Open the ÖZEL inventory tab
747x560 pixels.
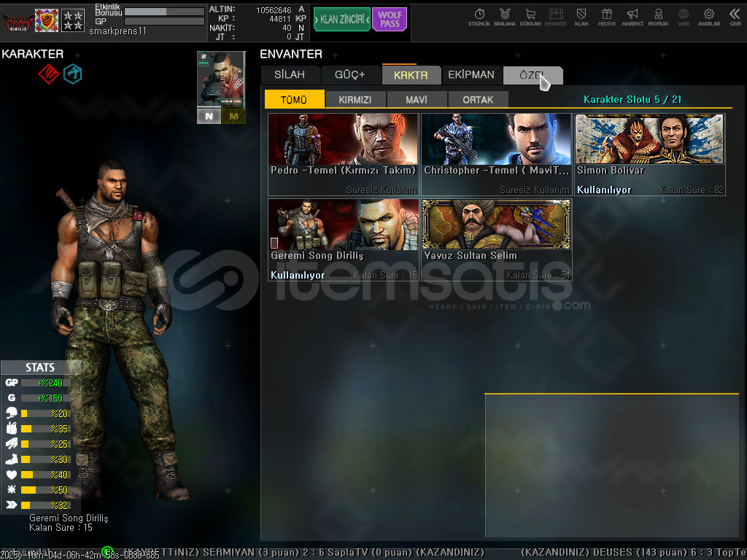(532, 75)
